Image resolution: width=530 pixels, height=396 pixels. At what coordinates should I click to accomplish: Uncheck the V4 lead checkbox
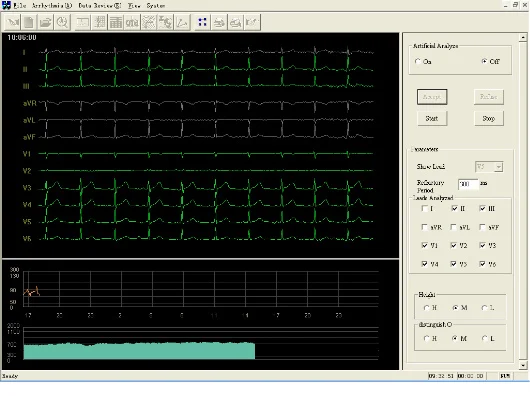(425, 264)
